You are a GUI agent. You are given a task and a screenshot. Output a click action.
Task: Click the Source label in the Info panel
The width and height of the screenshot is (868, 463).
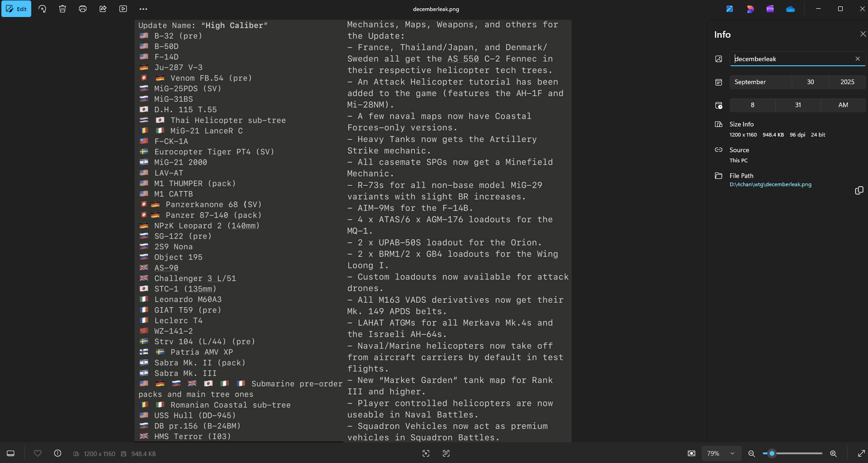point(739,150)
